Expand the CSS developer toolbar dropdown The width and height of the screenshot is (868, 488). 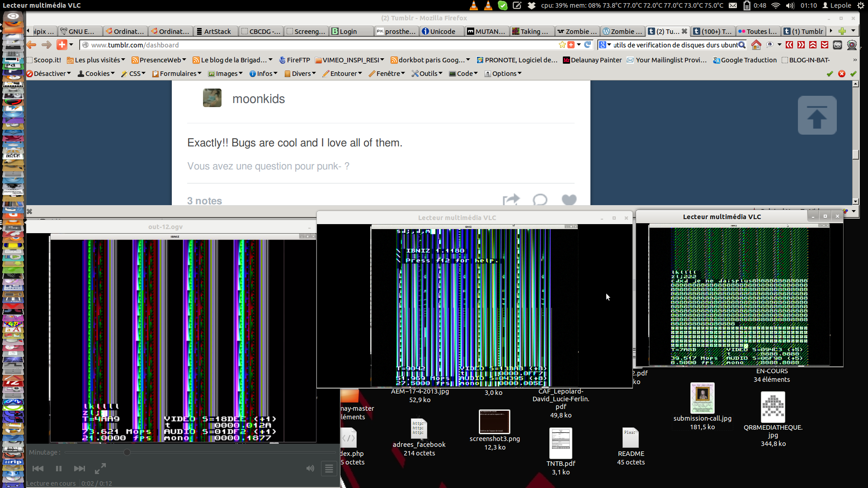pos(133,74)
